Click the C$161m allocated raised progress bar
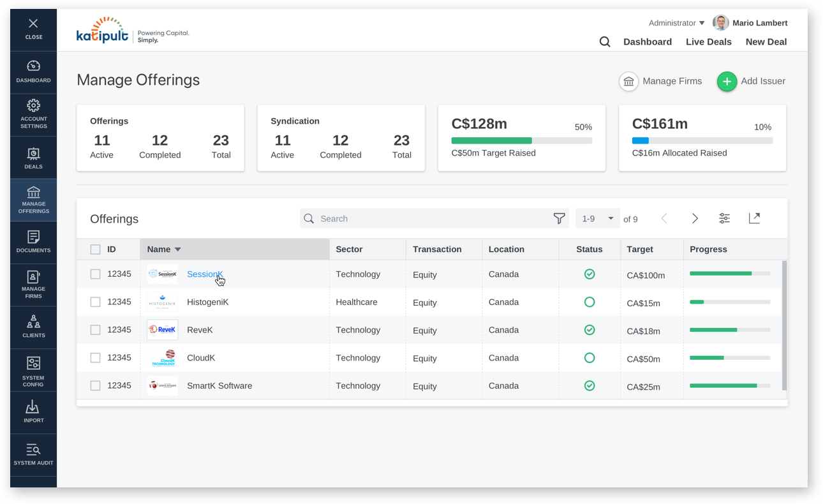 702,140
